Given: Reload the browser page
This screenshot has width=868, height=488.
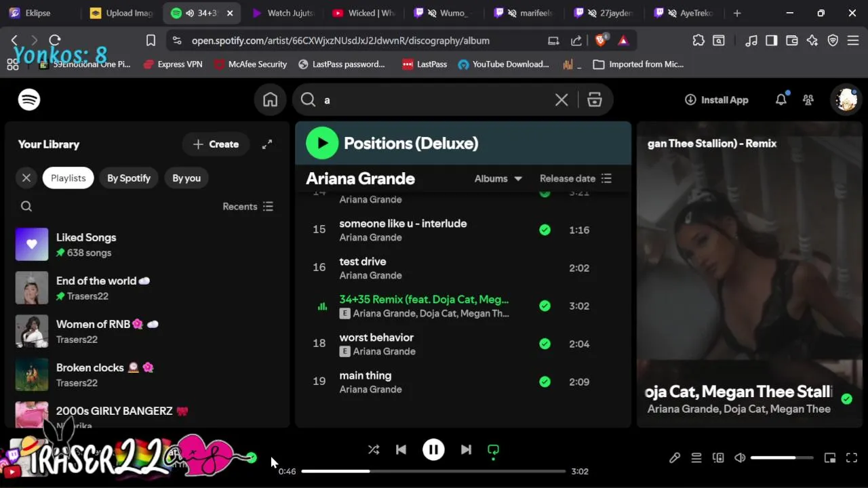Looking at the screenshot, I should click(x=55, y=41).
